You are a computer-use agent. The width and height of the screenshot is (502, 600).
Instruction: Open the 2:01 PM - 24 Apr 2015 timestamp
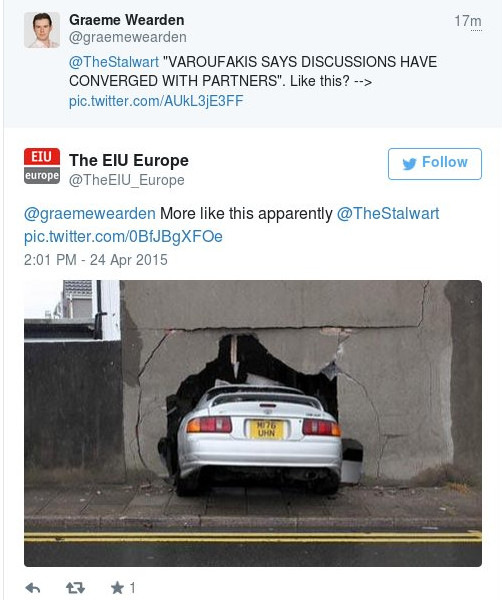[x=96, y=260]
